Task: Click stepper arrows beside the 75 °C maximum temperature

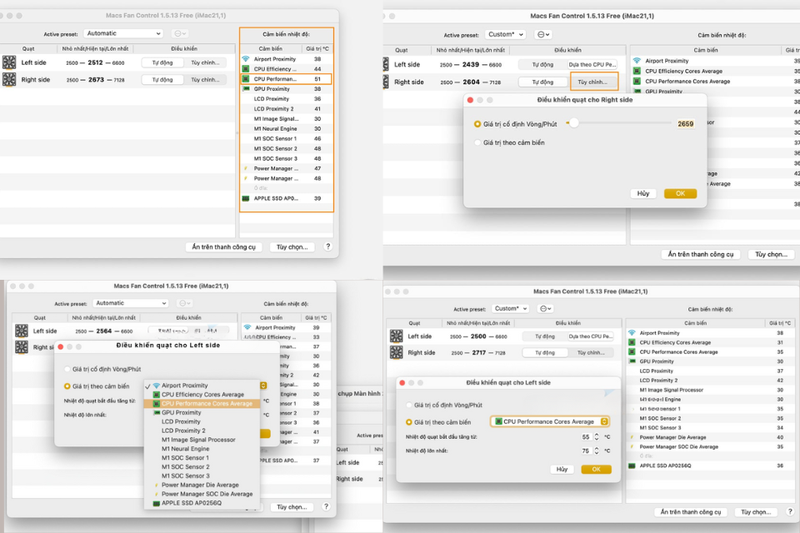Action: (x=596, y=451)
